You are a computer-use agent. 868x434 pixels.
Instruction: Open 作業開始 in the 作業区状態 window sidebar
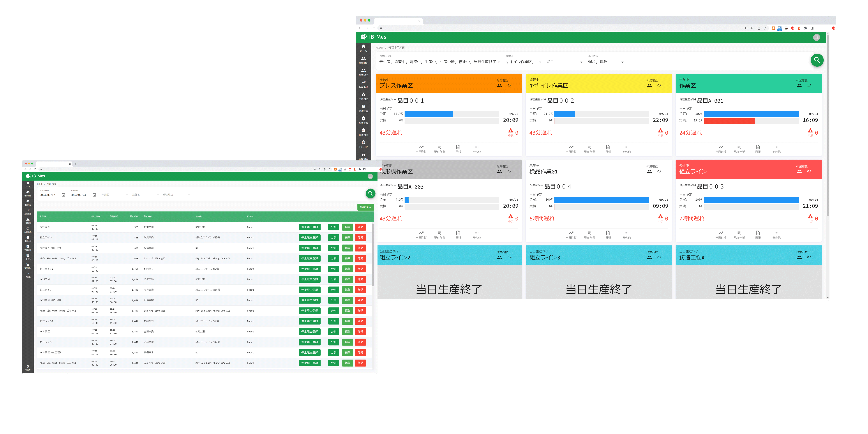363,60
